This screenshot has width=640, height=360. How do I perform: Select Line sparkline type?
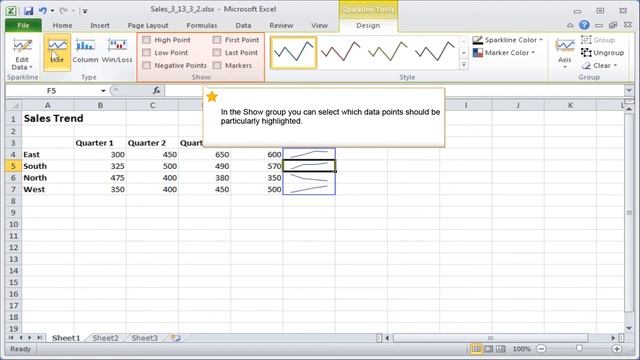coord(57,52)
